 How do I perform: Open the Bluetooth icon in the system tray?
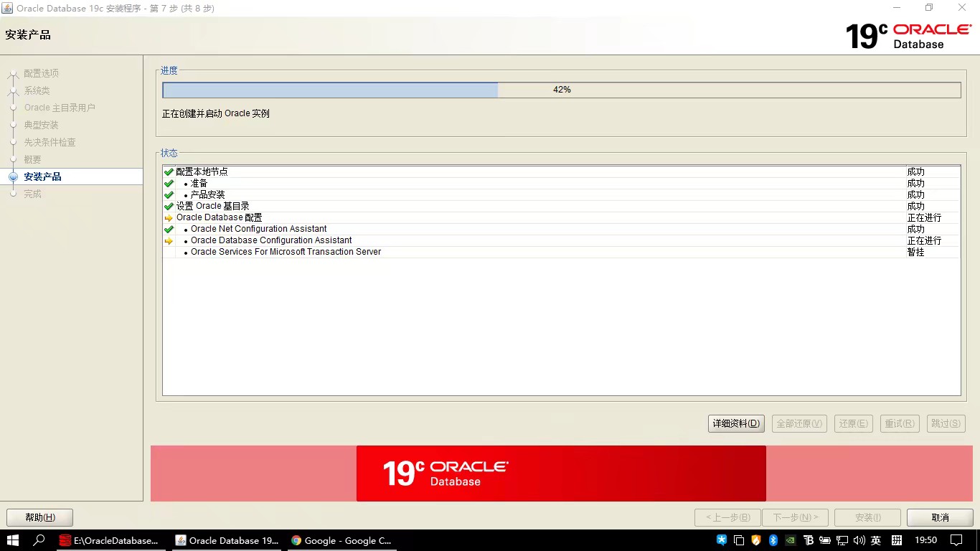773,540
